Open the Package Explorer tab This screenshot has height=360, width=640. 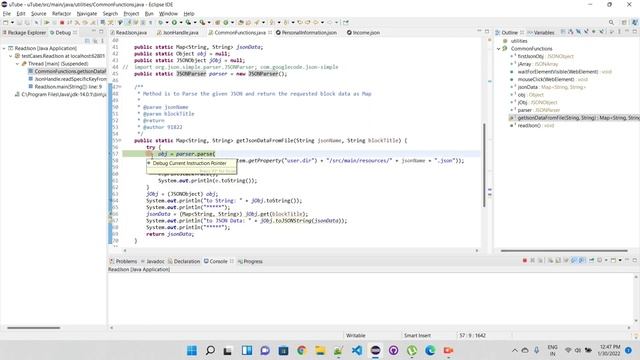[24, 32]
